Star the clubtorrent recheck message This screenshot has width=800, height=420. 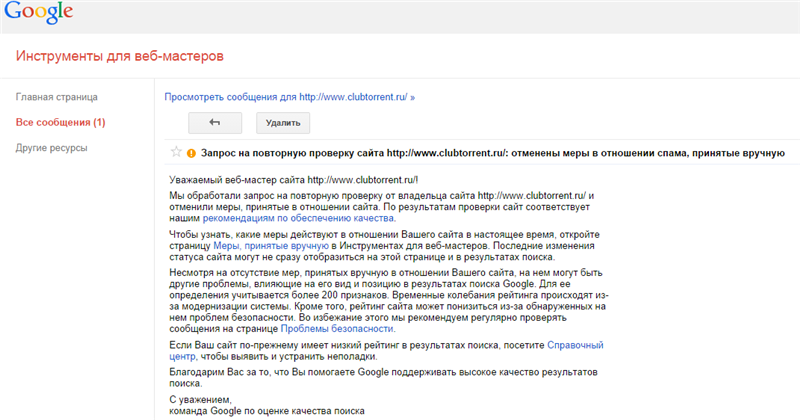coord(176,152)
